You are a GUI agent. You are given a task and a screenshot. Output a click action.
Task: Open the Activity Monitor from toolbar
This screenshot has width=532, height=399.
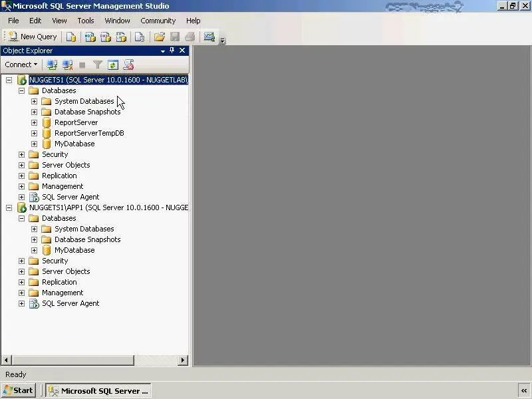coord(209,37)
